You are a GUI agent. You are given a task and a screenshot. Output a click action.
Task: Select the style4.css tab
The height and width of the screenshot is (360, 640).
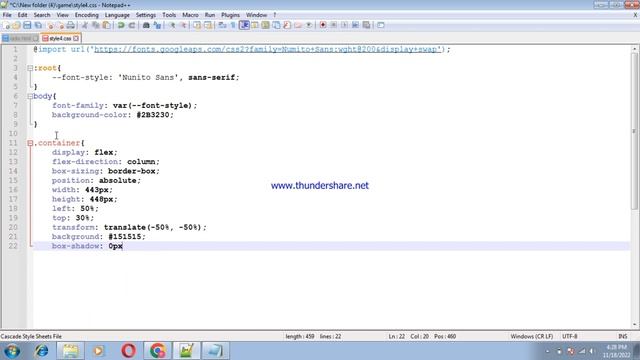coord(60,38)
